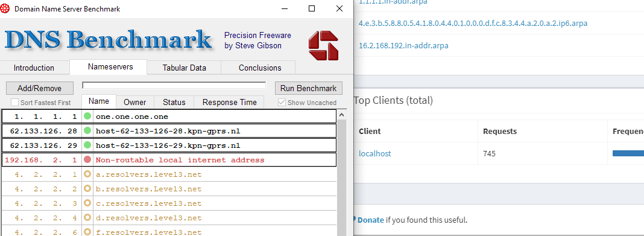This screenshot has width=644, height=236.
Task: Click orange ring icon for a.resolvers.level3.net
Action: (87, 174)
